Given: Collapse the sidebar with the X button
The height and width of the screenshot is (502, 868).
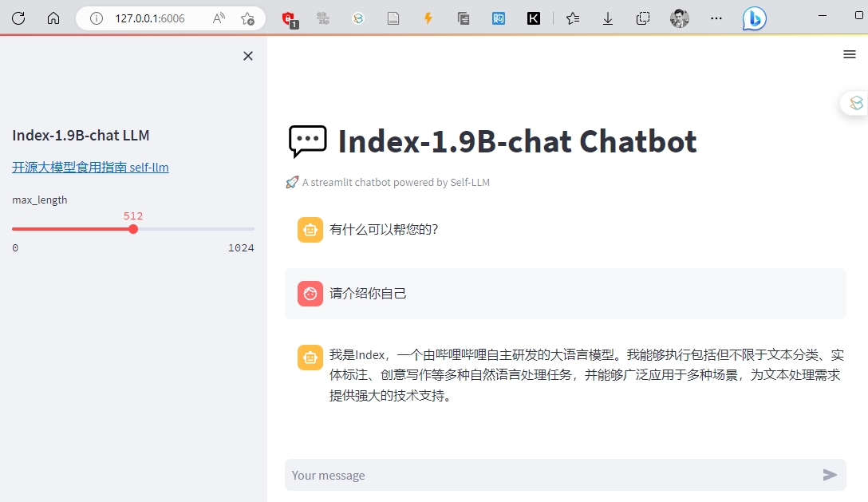Looking at the screenshot, I should click(x=248, y=56).
